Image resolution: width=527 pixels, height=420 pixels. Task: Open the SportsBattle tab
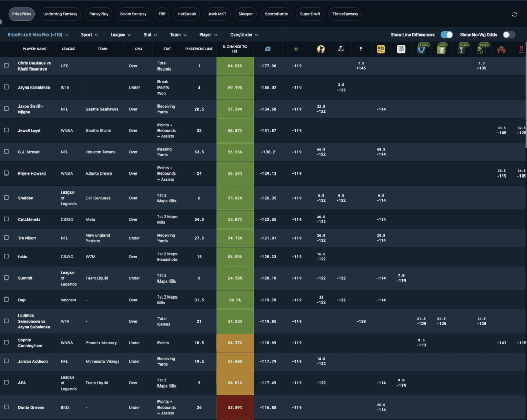(x=276, y=14)
